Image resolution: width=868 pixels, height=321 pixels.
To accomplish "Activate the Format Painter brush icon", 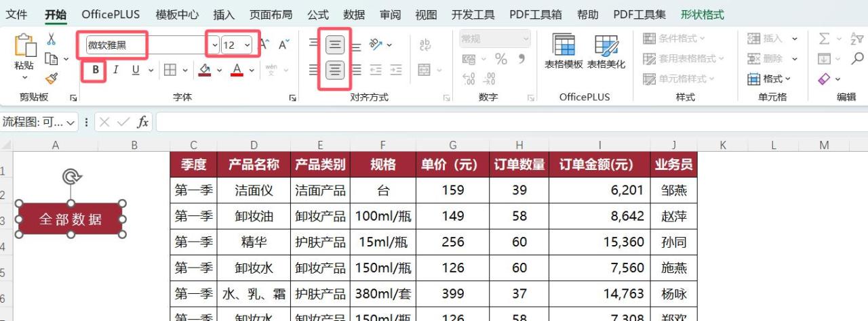I will coord(51,79).
